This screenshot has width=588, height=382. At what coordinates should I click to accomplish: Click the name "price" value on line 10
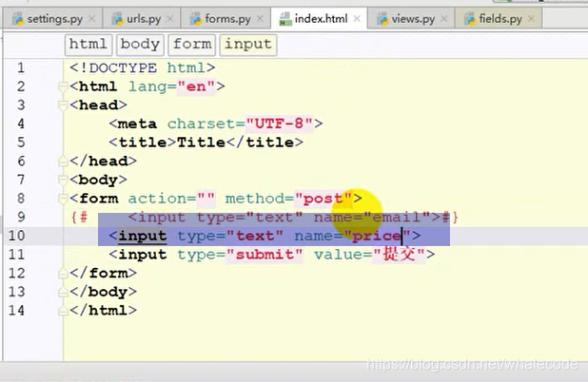(x=377, y=236)
